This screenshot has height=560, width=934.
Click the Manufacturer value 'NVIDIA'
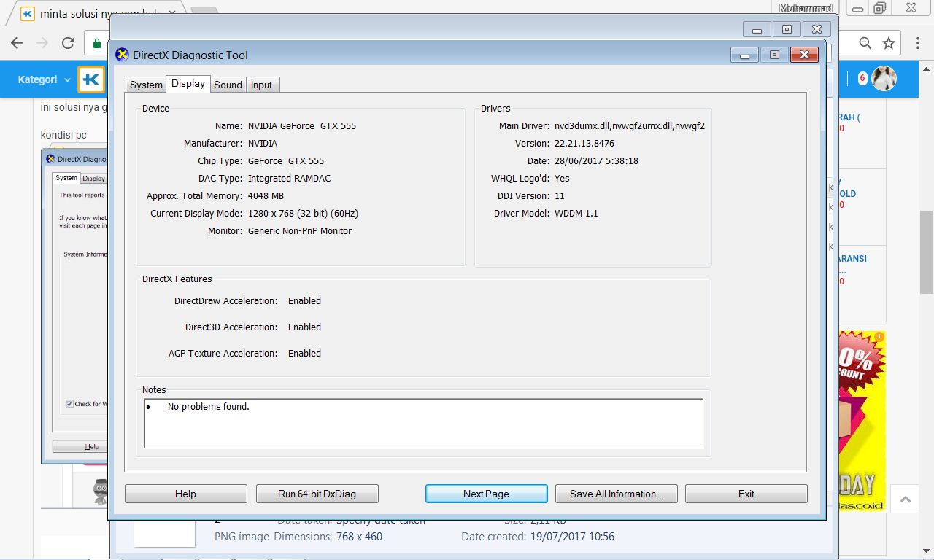[x=263, y=143]
